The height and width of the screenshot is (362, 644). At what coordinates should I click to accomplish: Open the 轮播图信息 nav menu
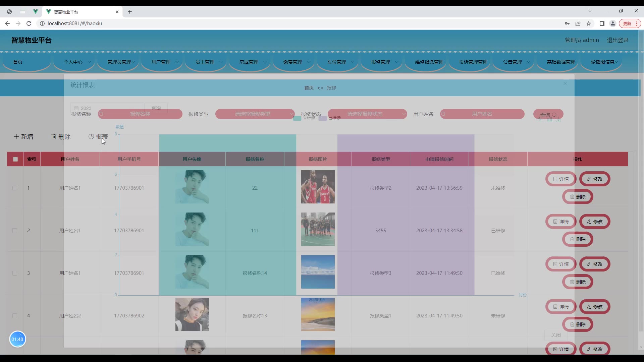point(602,62)
